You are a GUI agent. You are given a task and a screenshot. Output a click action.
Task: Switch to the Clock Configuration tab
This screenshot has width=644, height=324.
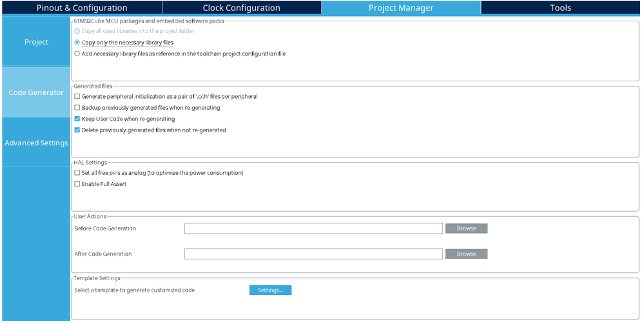(241, 8)
